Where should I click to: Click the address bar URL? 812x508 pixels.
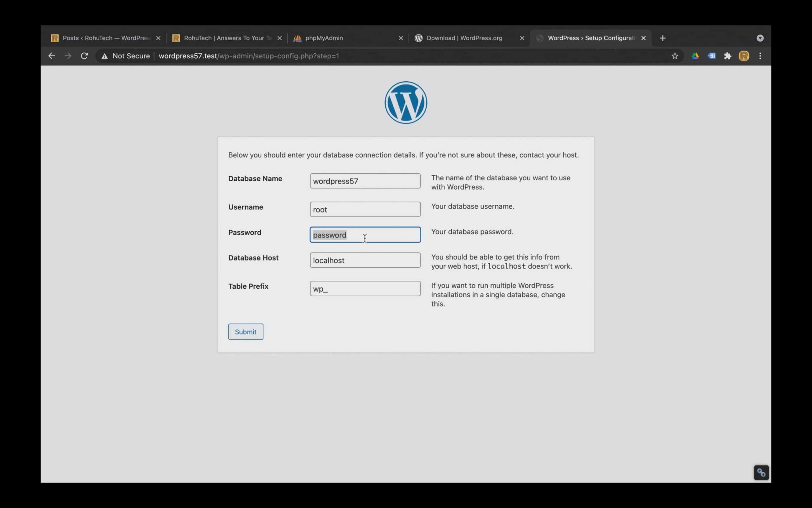point(249,56)
